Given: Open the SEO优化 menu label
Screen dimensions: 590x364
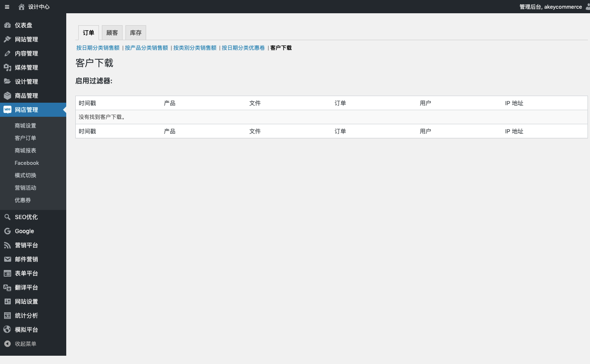Looking at the screenshot, I should coord(26,217).
